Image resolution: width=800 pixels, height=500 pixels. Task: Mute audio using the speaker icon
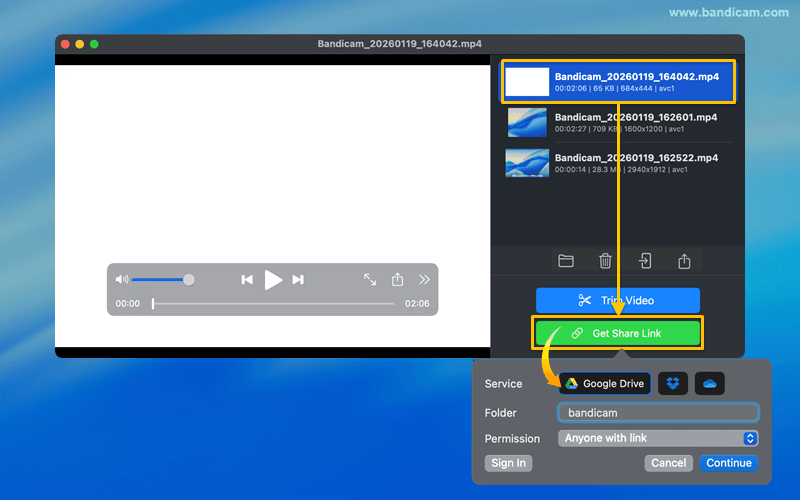[x=122, y=280]
